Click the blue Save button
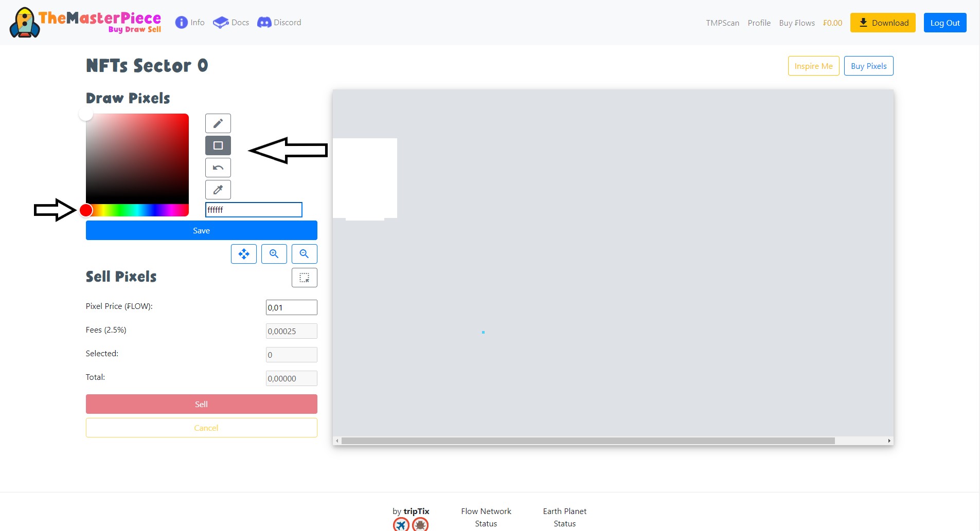 click(x=202, y=230)
